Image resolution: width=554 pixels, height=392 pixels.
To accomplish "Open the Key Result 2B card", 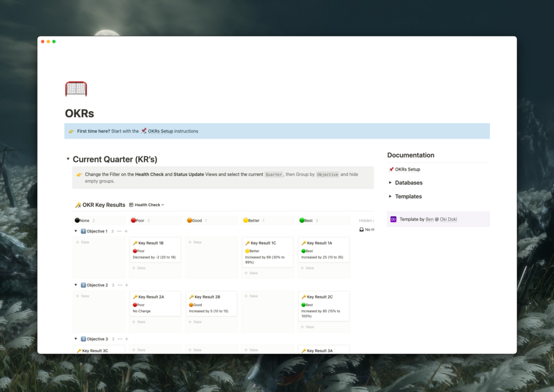I will tap(211, 304).
